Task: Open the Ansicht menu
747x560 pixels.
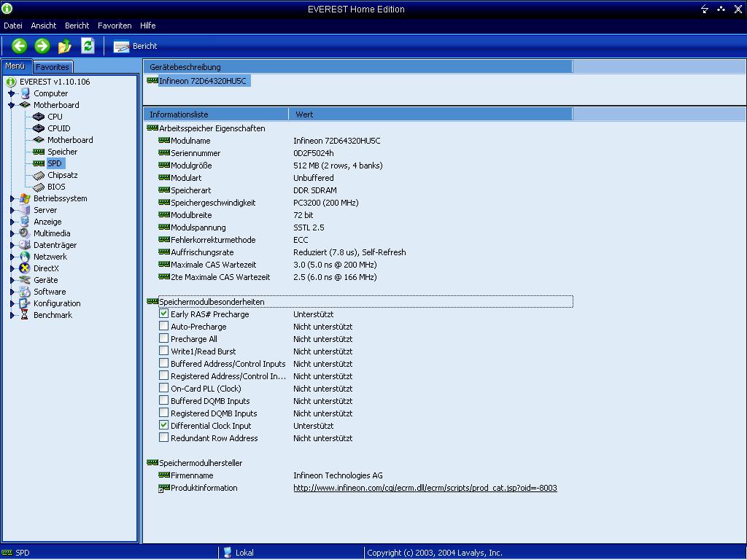Action: coord(43,26)
